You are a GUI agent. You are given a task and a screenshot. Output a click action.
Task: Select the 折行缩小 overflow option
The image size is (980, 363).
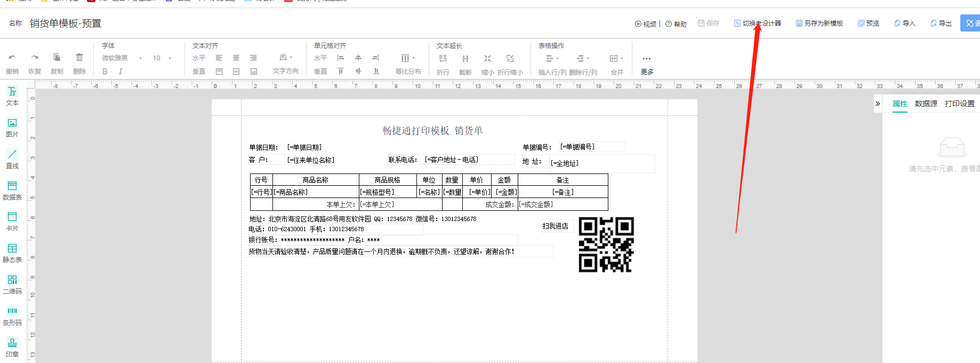(510, 64)
